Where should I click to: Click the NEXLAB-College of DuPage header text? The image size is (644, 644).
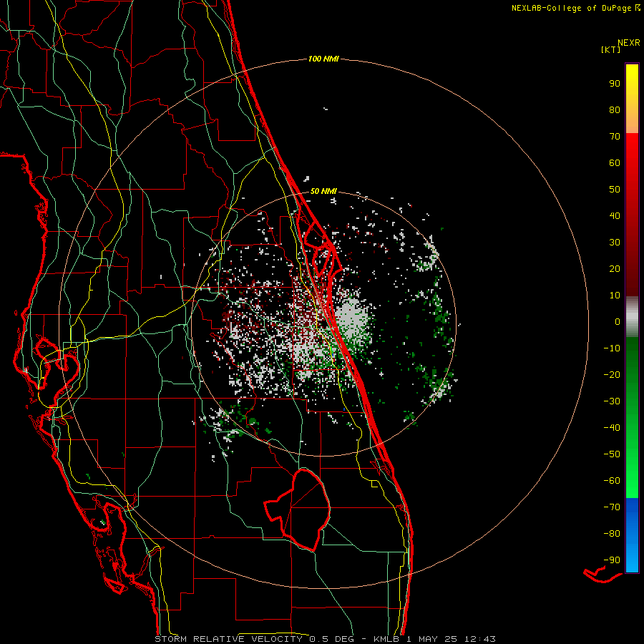pos(575,8)
